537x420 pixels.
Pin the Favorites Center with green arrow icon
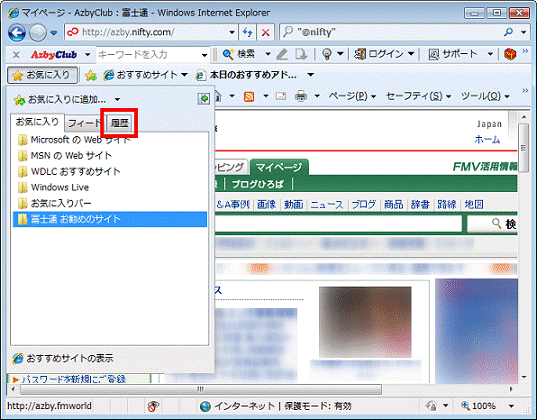(203, 99)
